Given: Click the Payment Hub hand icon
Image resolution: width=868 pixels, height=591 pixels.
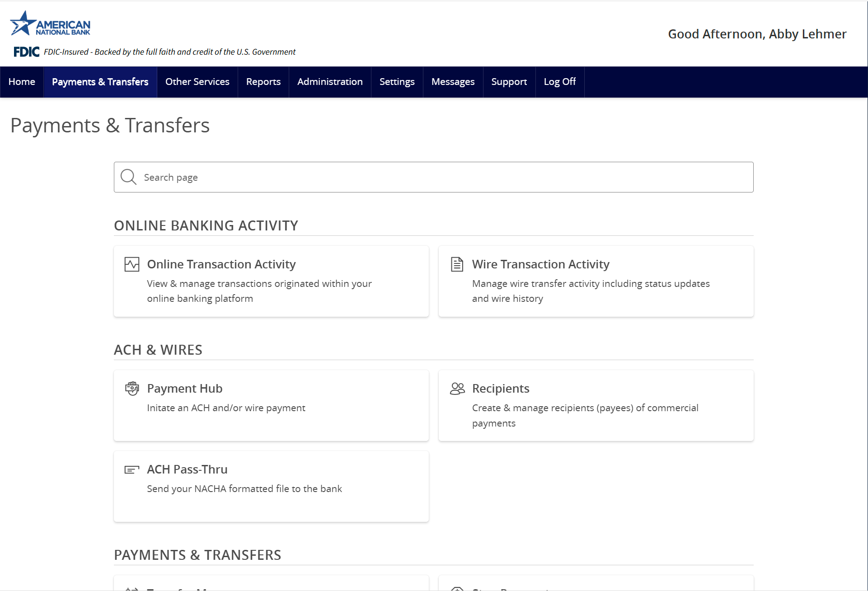Looking at the screenshot, I should pyautogui.click(x=131, y=389).
